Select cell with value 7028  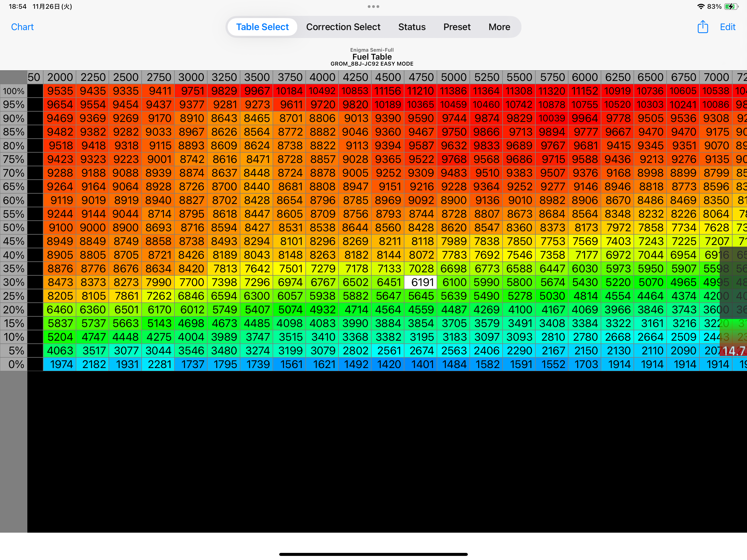point(421,269)
